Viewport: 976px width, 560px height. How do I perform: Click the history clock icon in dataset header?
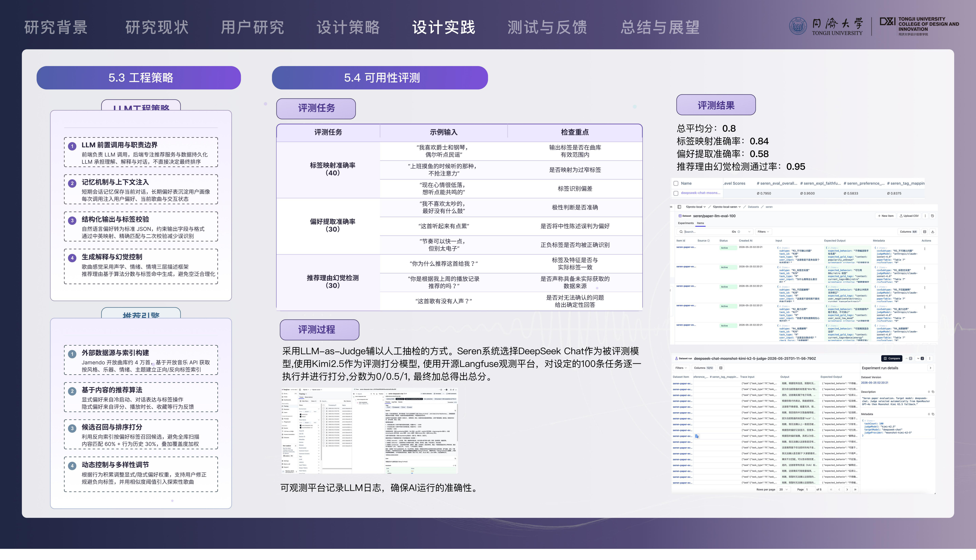[x=932, y=216]
